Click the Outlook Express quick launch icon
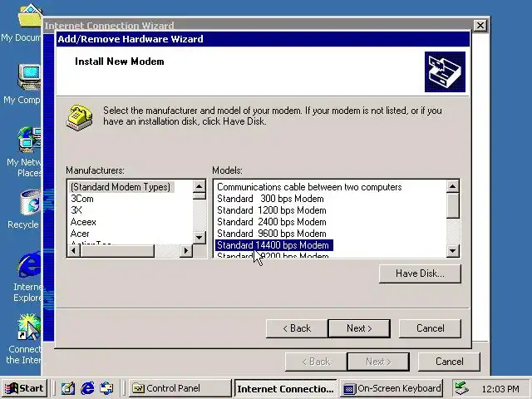 coord(106,388)
